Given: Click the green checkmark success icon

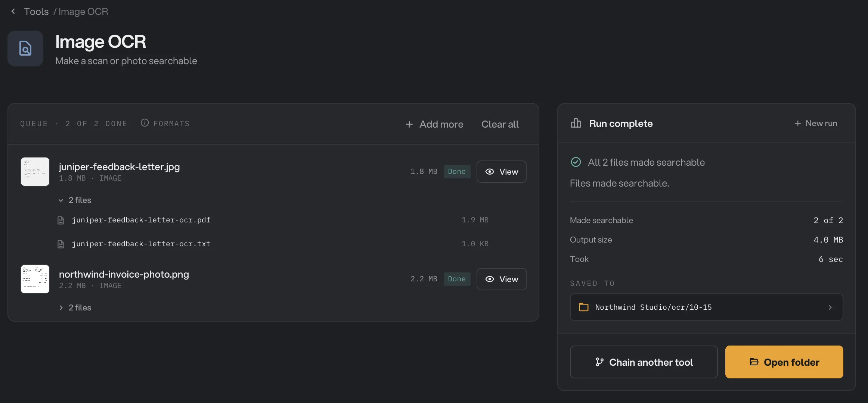Looking at the screenshot, I should 576,162.
